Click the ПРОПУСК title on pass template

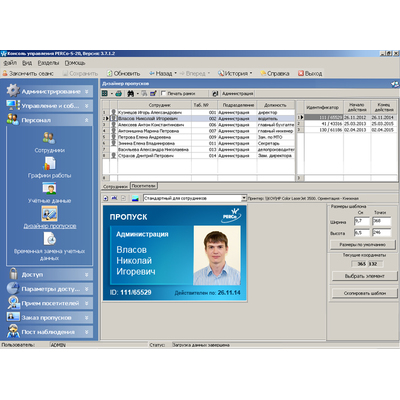128,217
